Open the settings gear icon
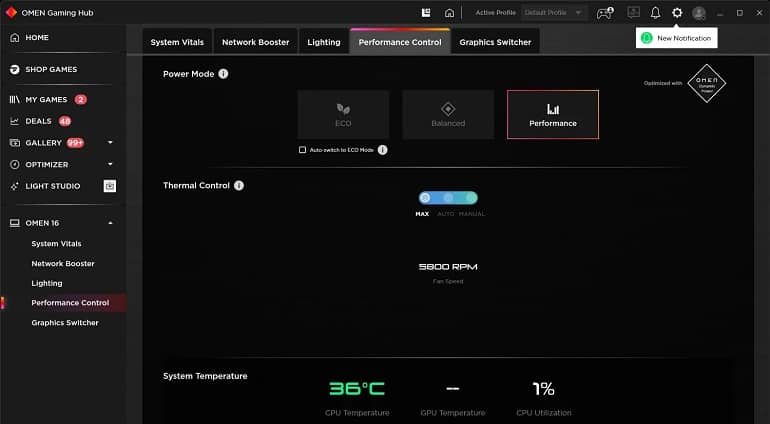770x424 pixels. 677,13
